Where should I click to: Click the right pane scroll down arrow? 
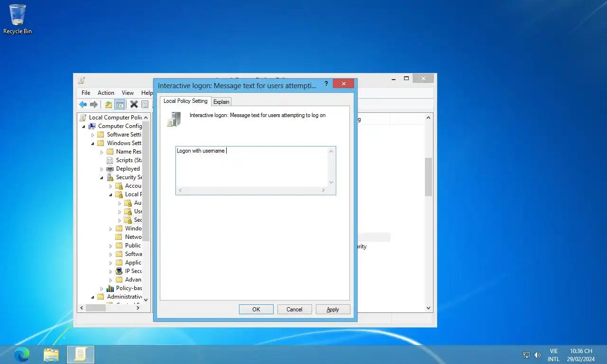coord(428,308)
